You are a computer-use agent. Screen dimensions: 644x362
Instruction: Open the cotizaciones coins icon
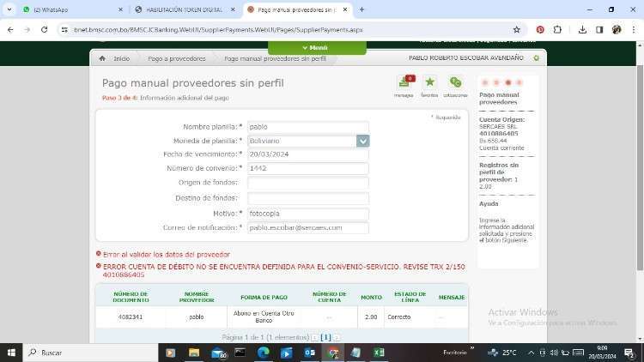pos(455,82)
